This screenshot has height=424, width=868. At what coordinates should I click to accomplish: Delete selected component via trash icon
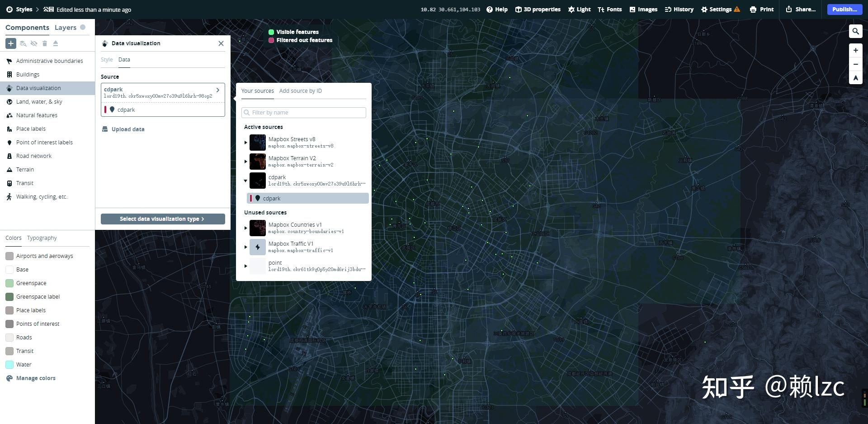(x=45, y=43)
